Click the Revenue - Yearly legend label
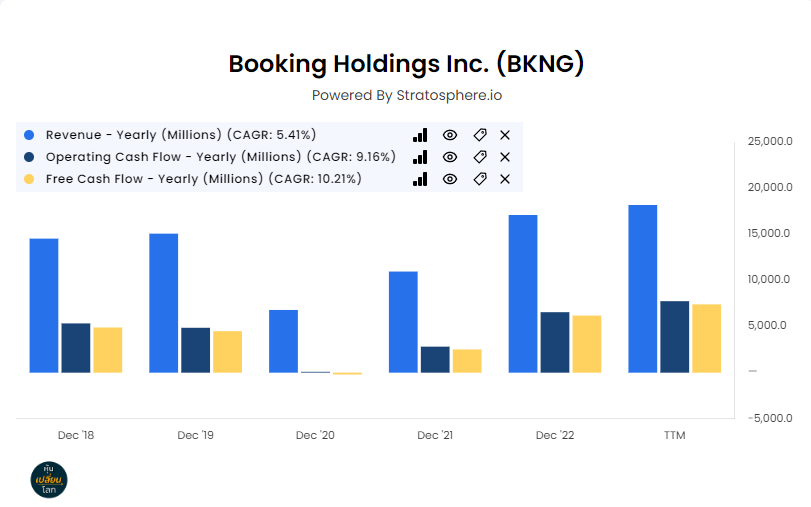Viewport: 811px width, 507px height. (x=181, y=135)
